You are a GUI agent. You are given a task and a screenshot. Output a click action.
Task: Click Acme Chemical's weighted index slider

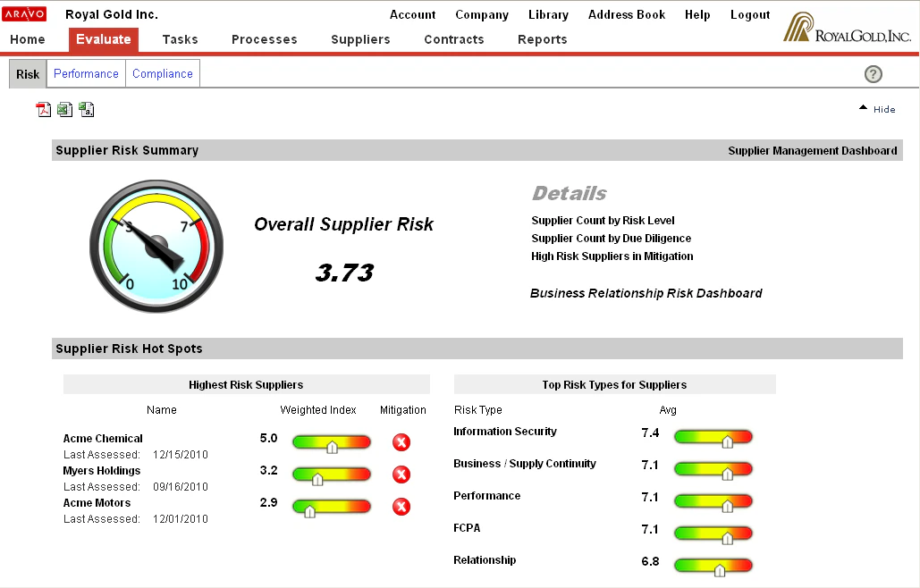click(x=331, y=442)
